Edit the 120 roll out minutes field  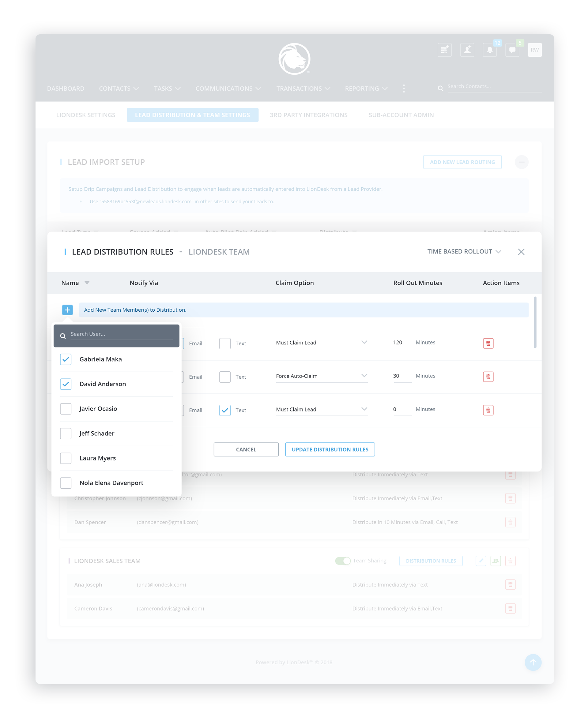point(402,343)
